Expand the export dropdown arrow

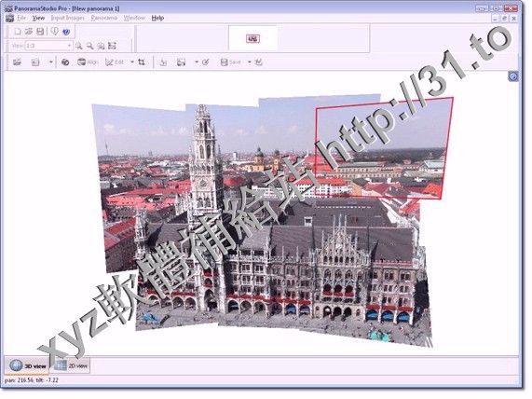197,62
